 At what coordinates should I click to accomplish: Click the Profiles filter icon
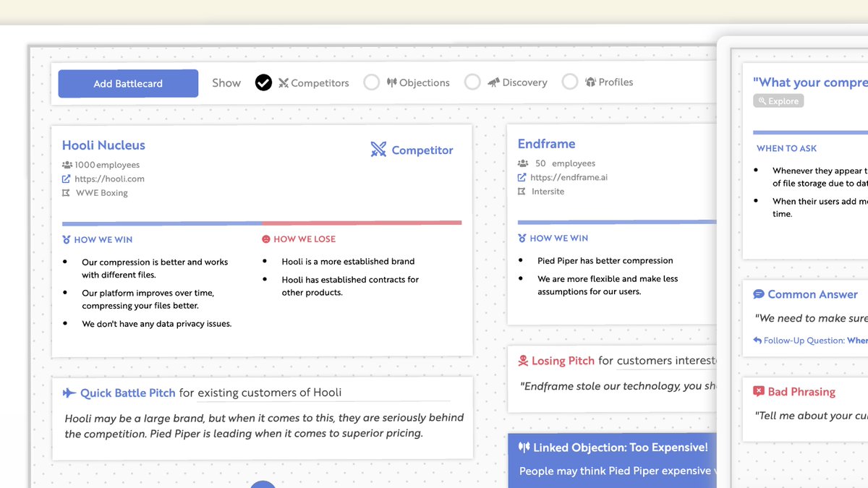coord(590,82)
